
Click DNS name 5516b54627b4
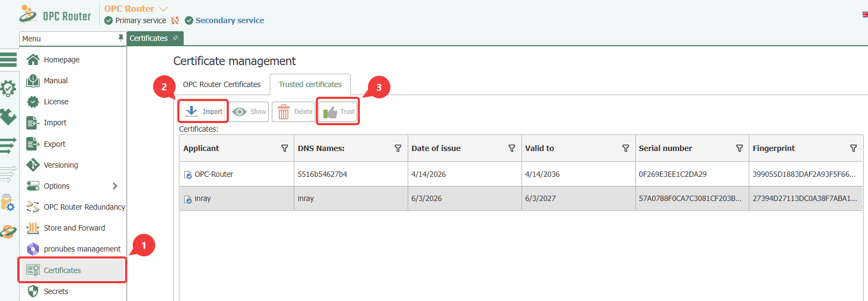(322, 174)
